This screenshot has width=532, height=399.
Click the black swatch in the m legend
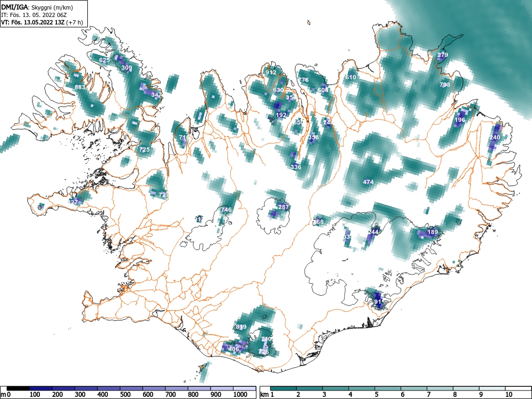[x=18, y=388]
